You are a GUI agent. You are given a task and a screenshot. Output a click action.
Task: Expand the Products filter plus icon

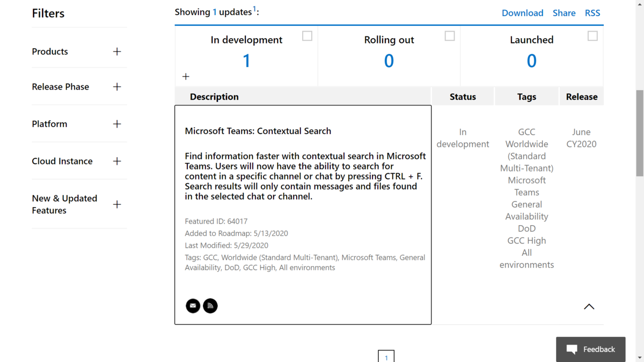pyautogui.click(x=117, y=51)
